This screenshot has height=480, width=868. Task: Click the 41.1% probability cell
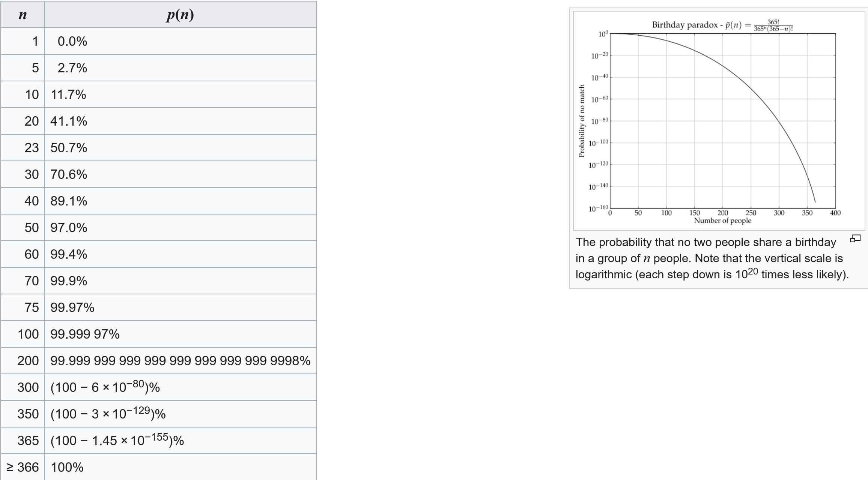(181, 121)
